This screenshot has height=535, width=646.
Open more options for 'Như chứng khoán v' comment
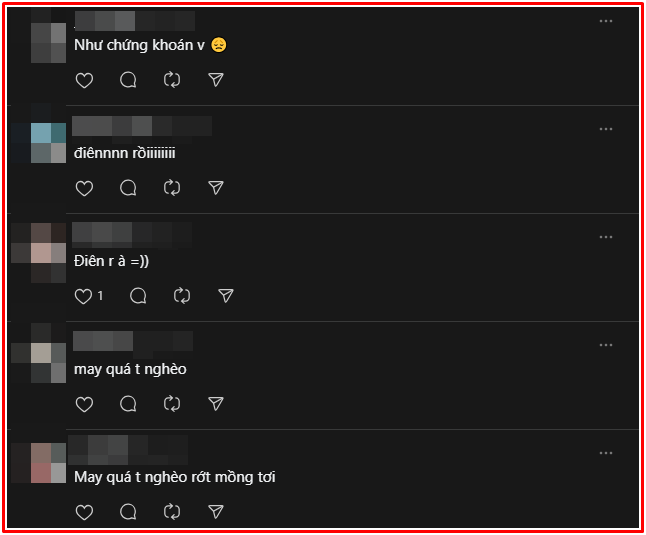(x=606, y=21)
